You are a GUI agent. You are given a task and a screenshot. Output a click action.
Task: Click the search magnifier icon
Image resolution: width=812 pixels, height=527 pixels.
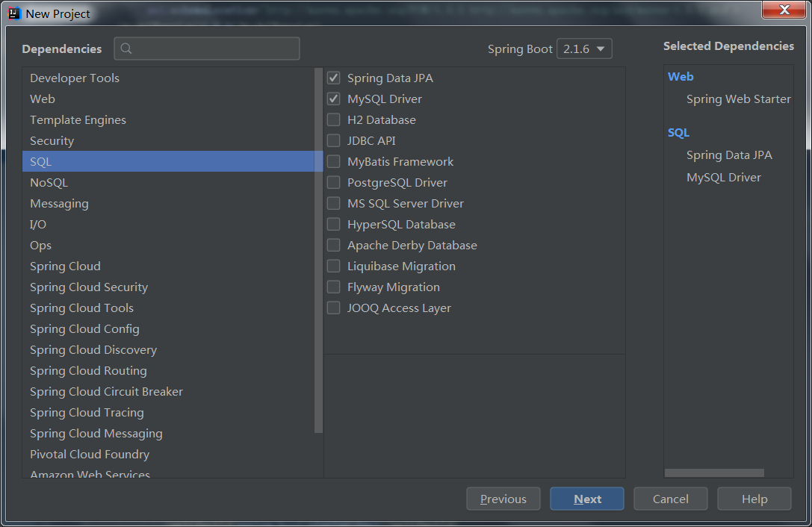point(125,49)
